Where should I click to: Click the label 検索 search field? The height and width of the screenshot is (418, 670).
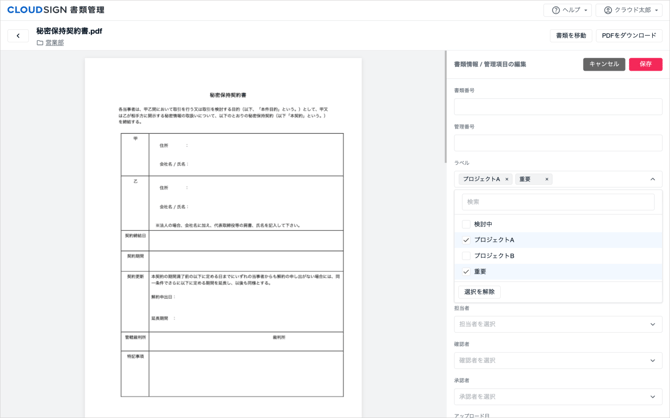(558, 202)
